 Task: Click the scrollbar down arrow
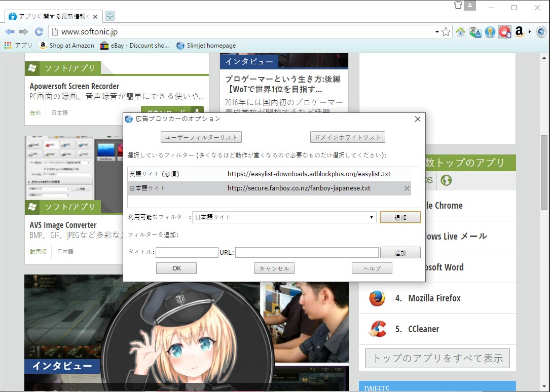(544, 387)
